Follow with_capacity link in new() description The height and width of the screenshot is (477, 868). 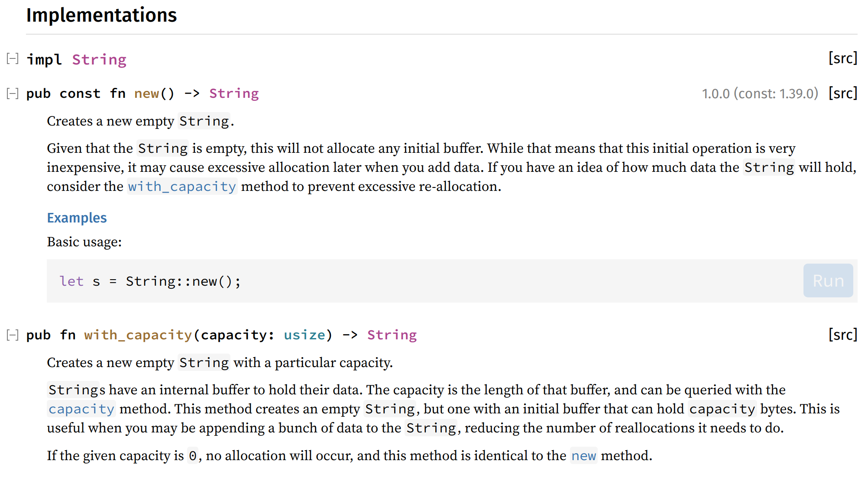[182, 187]
